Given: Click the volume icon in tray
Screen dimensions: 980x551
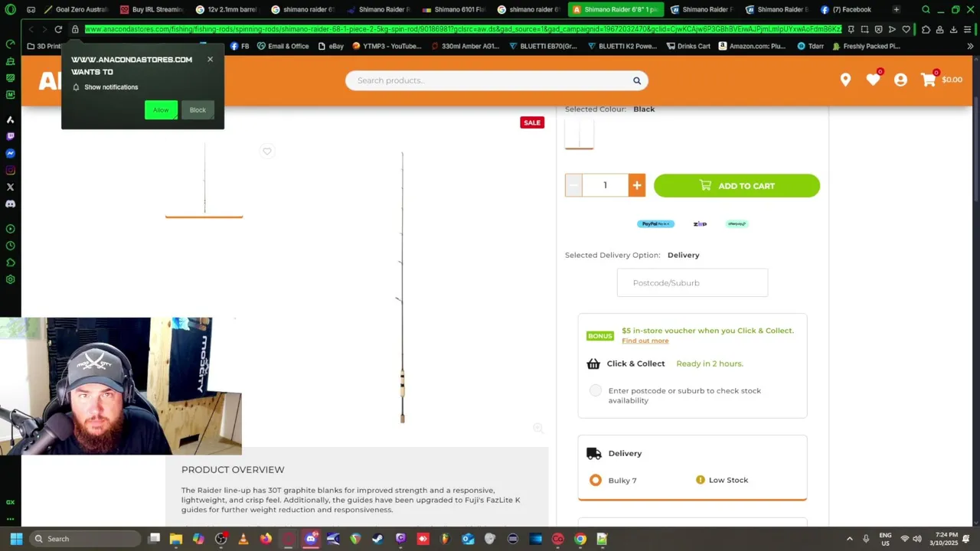Looking at the screenshot, I should (917, 539).
